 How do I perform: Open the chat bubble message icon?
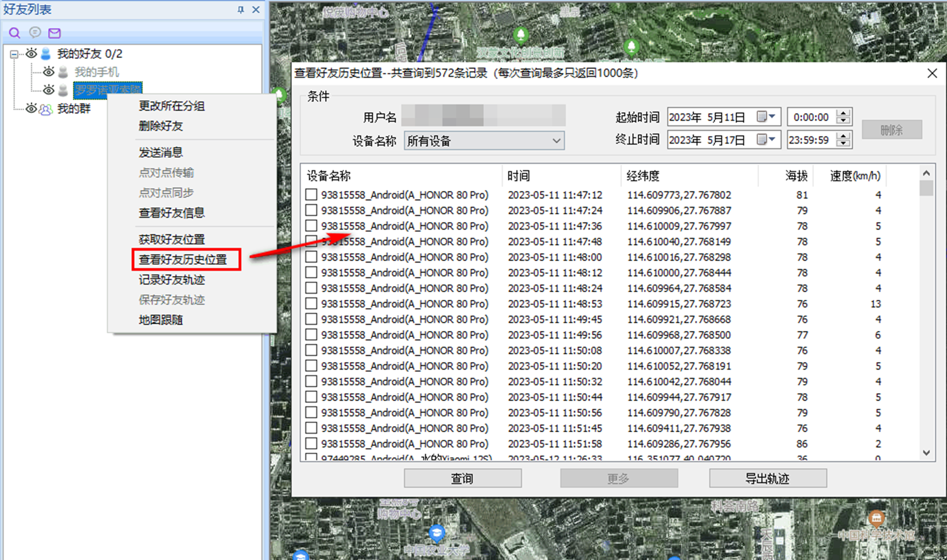[35, 33]
